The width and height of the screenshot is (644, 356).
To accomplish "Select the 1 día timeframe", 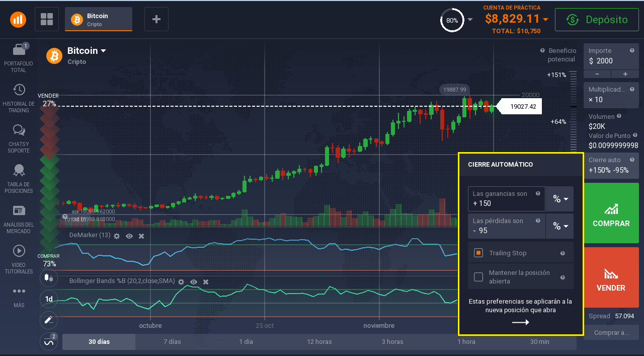I will click(x=246, y=341).
